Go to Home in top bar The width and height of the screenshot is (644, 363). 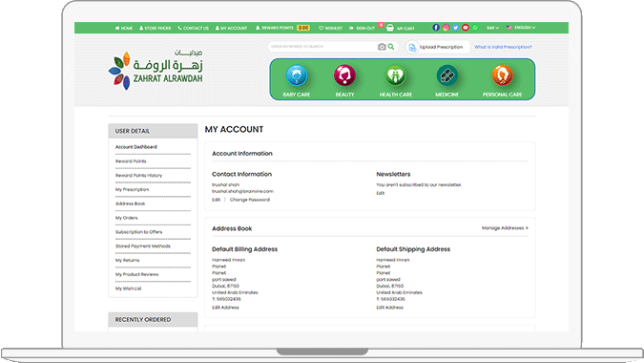tap(124, 29)
